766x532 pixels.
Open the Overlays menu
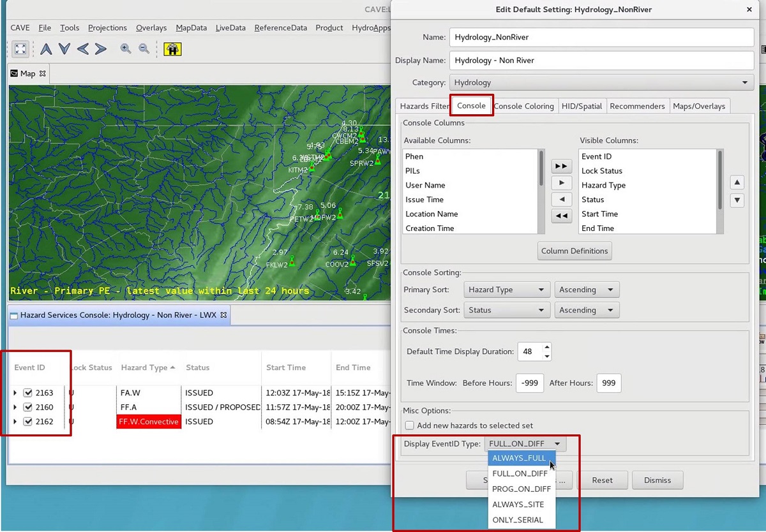coord(151,27)
